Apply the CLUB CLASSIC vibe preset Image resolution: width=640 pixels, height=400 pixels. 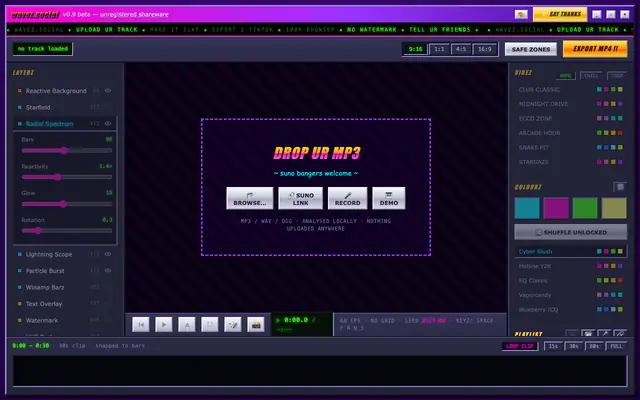(571, 89)
